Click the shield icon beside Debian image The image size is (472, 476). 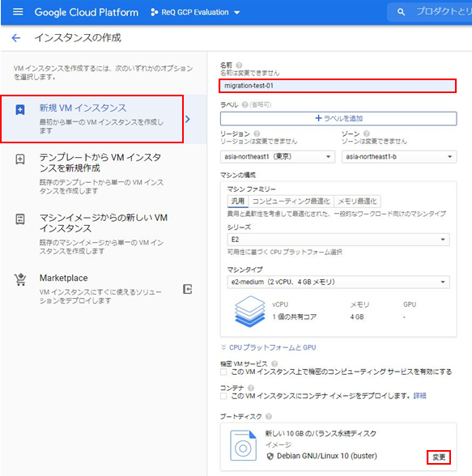270,456
